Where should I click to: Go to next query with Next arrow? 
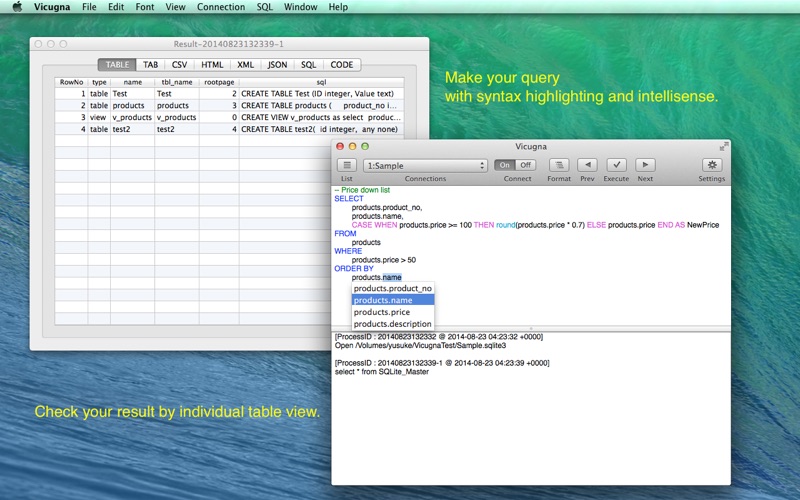coord(645,165)
